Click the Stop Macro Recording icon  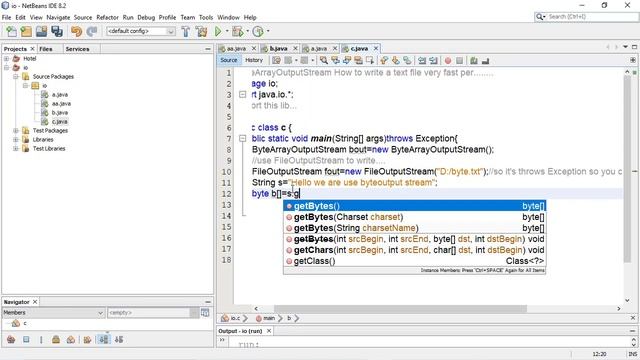[459, 60]
